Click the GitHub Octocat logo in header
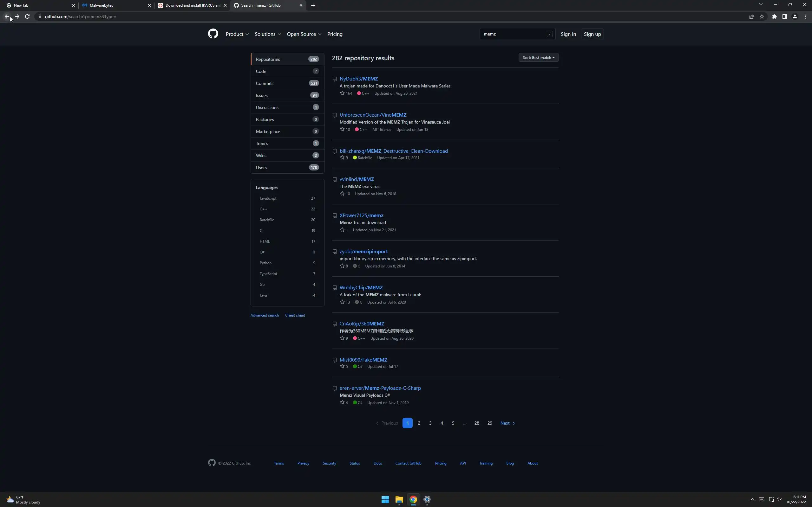The width and height of the screenshot is (812, 507). (213, 34)
